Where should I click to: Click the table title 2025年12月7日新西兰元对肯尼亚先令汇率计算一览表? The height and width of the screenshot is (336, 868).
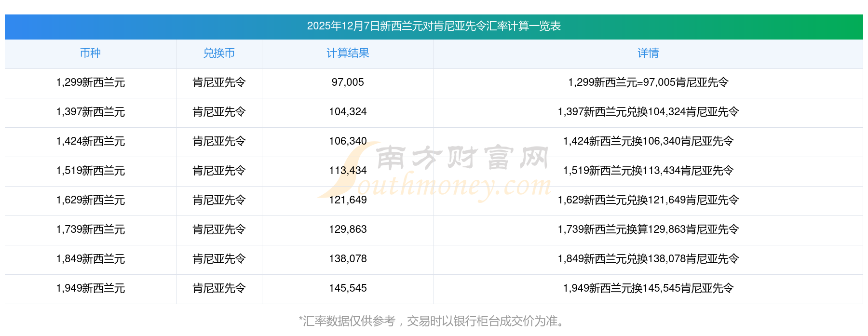coord(434,26)
